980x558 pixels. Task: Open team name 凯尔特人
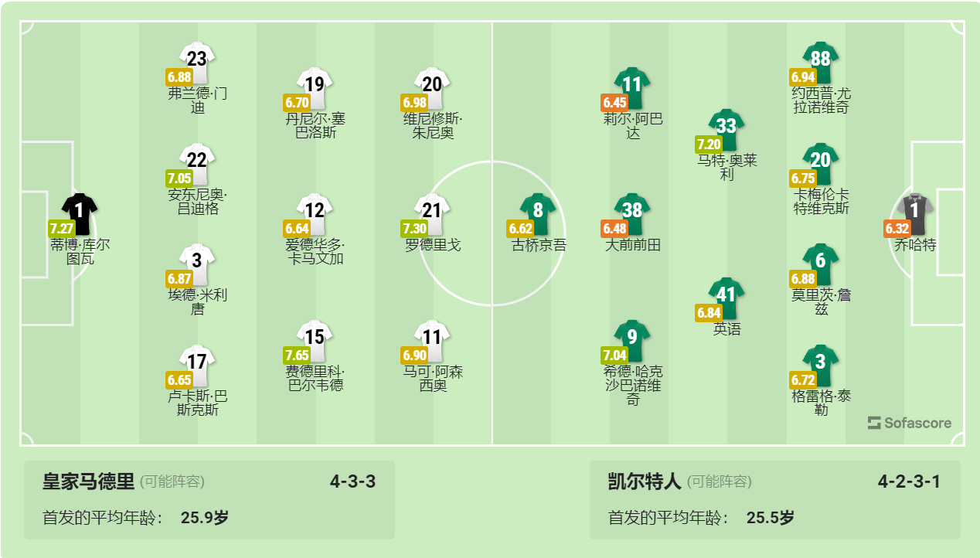(x=645, y=482)
